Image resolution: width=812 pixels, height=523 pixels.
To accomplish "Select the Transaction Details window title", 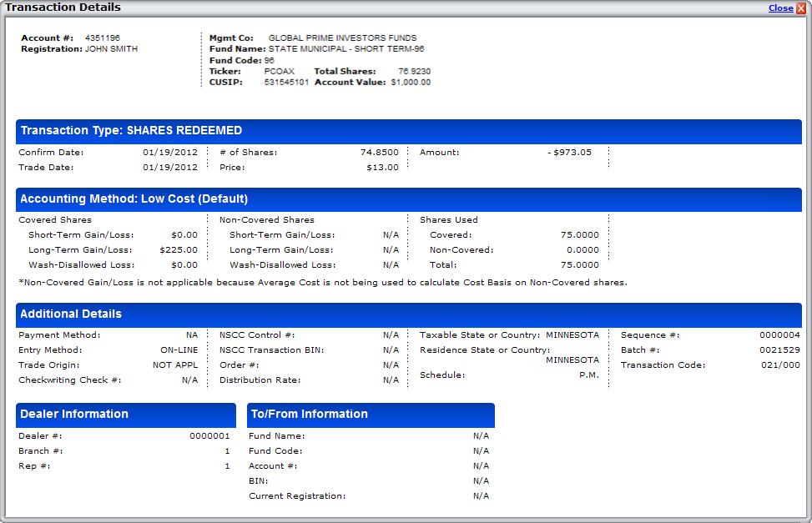I will click(x=63, y=8).
